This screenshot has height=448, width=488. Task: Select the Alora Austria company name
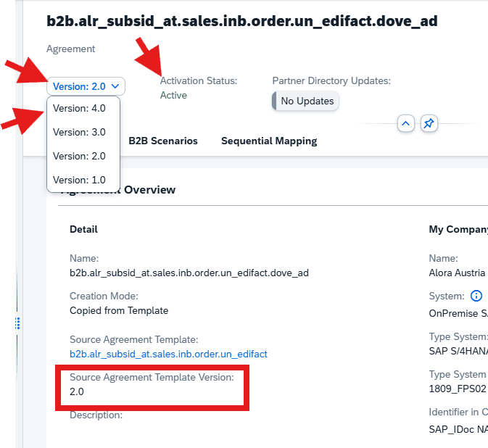pos(457,273)
